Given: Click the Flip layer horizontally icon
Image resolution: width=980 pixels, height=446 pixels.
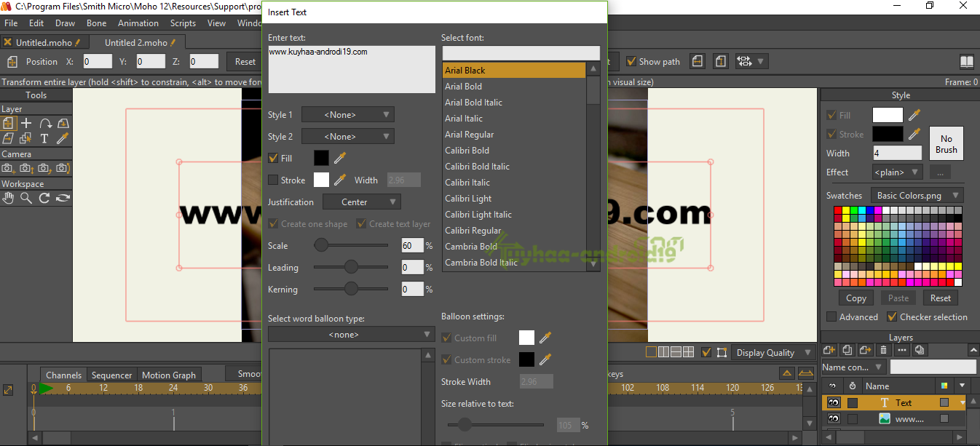Looking at the screenshot, I should tap(698, 62).
